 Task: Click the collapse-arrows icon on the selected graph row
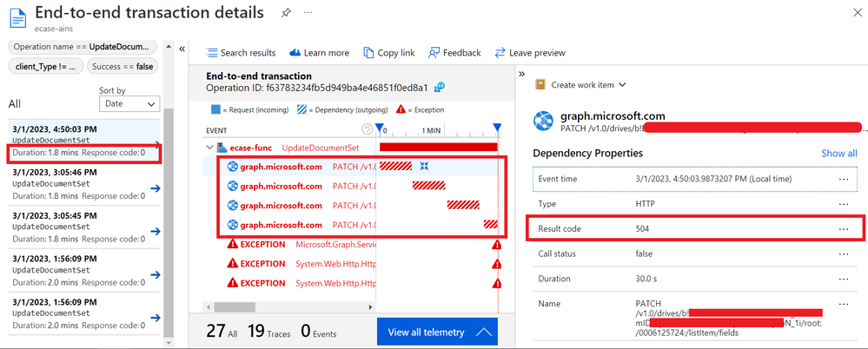point(424,166)
